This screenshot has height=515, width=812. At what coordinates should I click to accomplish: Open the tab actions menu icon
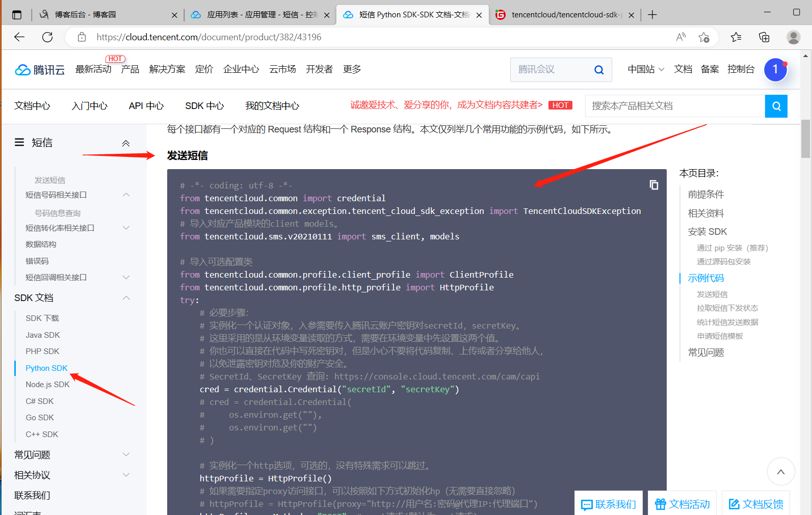coord(17,15)
